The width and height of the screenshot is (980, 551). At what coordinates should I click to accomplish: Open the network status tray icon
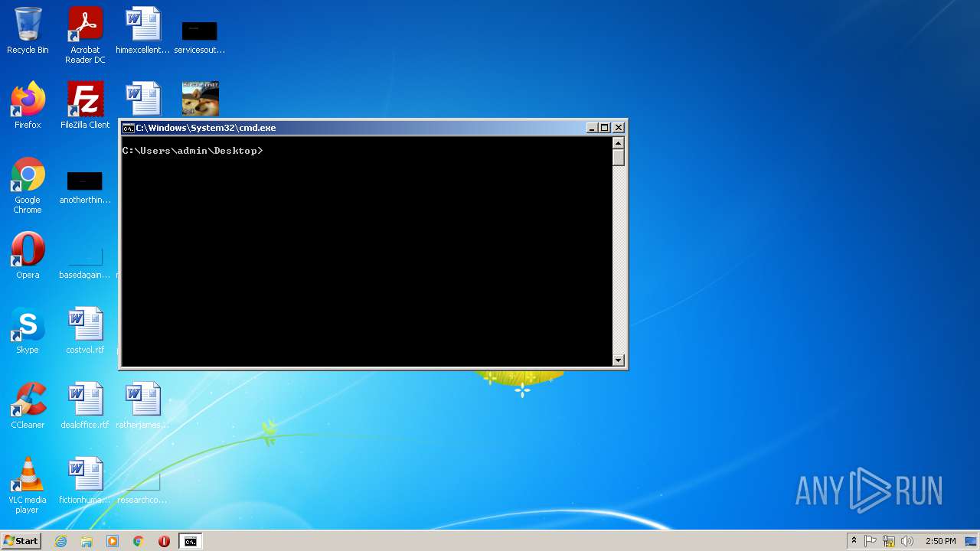click(889, 541)
